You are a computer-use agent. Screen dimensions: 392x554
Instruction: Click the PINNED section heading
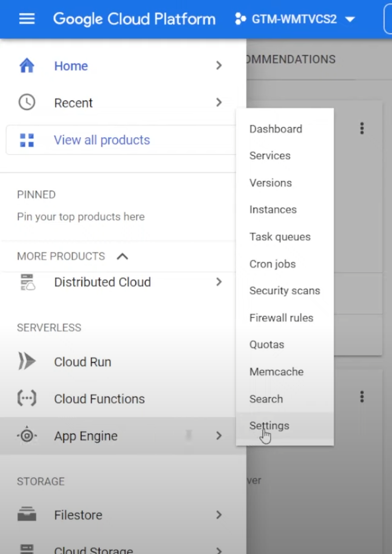click(36, 195)
